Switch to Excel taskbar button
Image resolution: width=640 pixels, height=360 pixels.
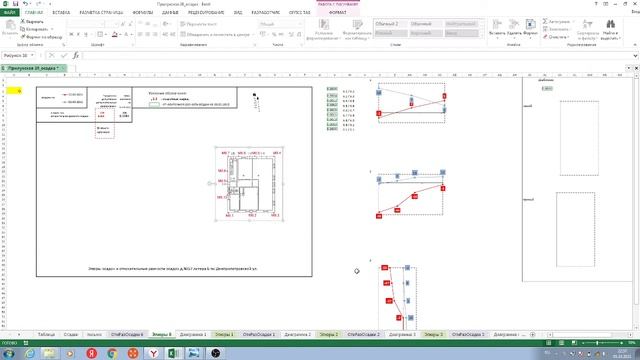(173, 353)
